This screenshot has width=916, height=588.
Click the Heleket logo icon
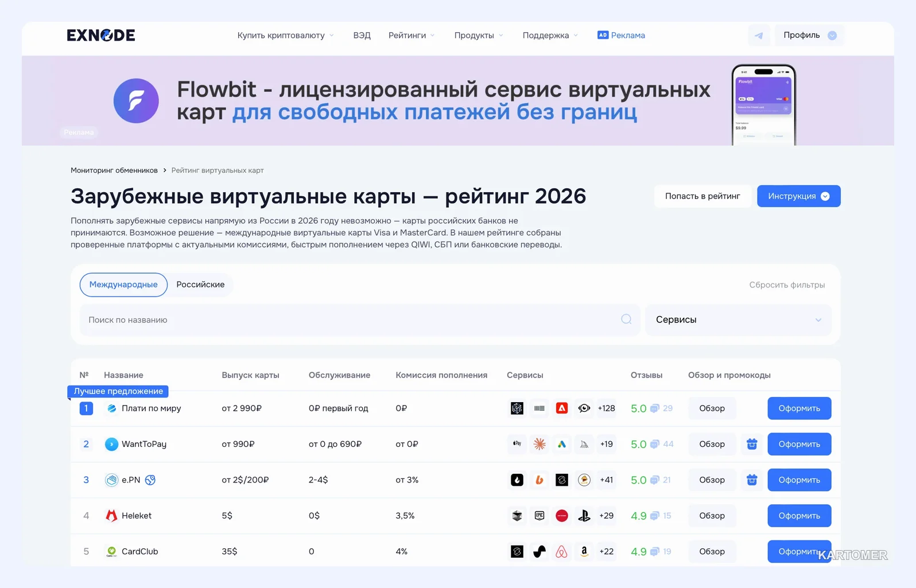point(111,516)
